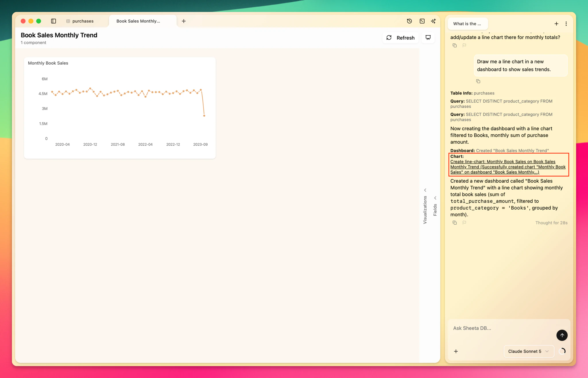Open the history clock icon
588x378 pixels.
pos(409,21)
